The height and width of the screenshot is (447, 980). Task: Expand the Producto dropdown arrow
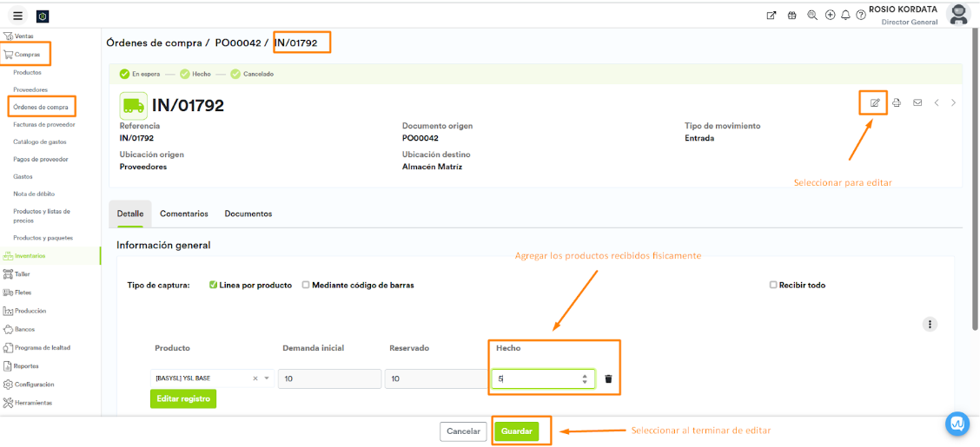point(267,378)
